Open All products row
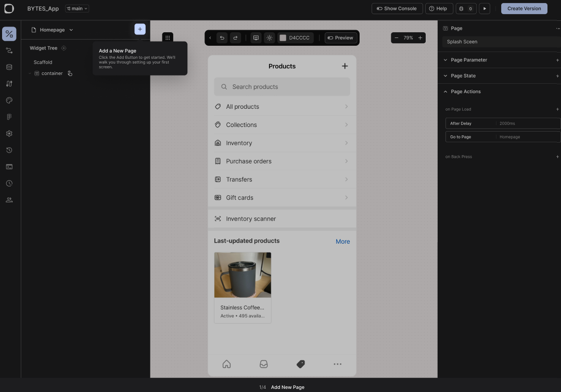 tap(282, 107)
